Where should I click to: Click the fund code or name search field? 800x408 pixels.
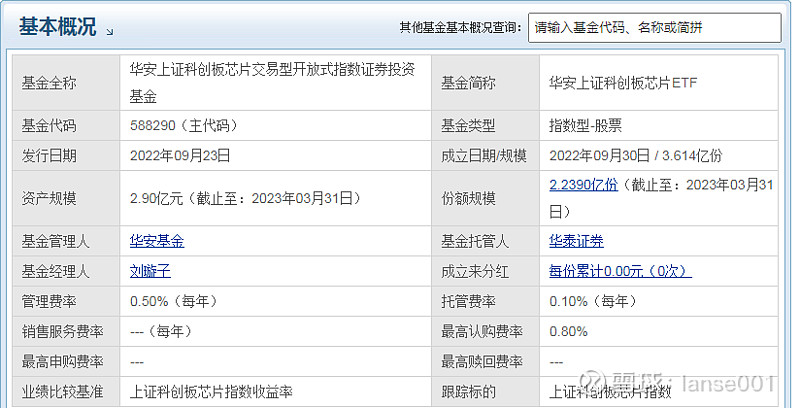click(654, 28)
